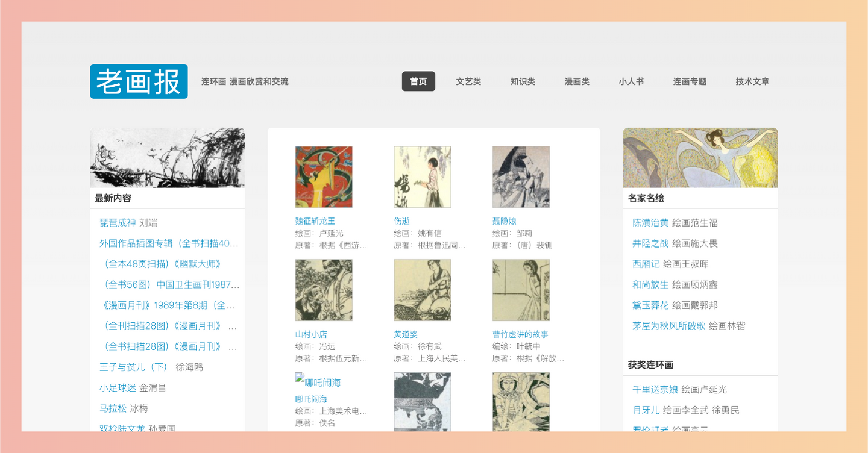Open 王子与贫儿(下) link
Image resolution: width=868 pixels, height=453 pixels.
[x=134, y=367]
